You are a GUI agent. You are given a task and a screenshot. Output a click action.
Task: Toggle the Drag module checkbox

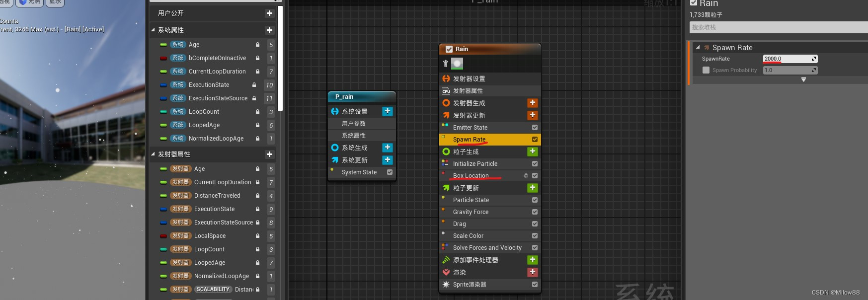point(535,224)
